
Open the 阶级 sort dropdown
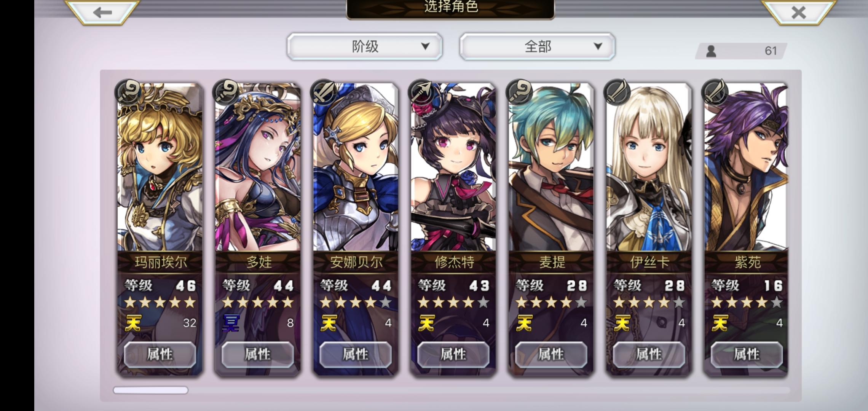click(x=365, y=46)
